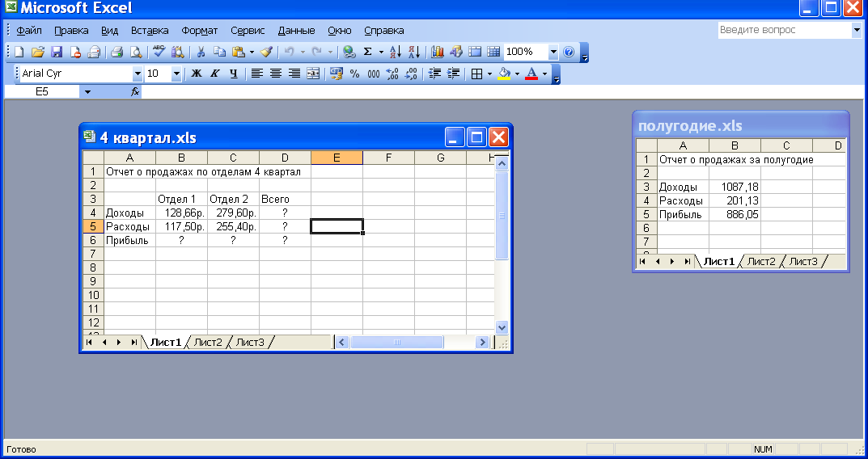The height and width of the screenshot is (459, 868).
Task: Decrease indent in cell
Action: pyautogui.click(x=434, y=74)
